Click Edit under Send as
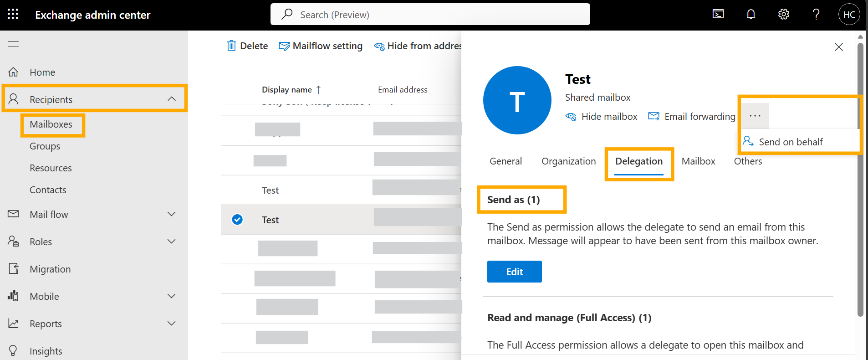Viewport: 868px width, 360px height. click(515, 272)
